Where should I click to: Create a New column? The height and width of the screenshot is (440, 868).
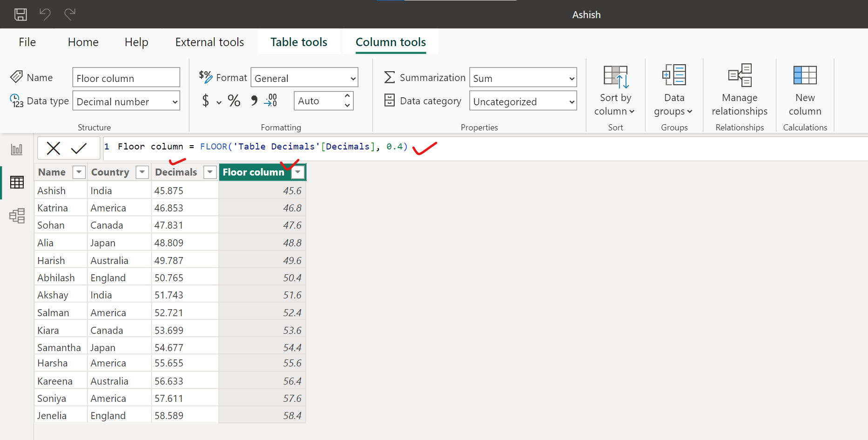(x=805, y=92)
